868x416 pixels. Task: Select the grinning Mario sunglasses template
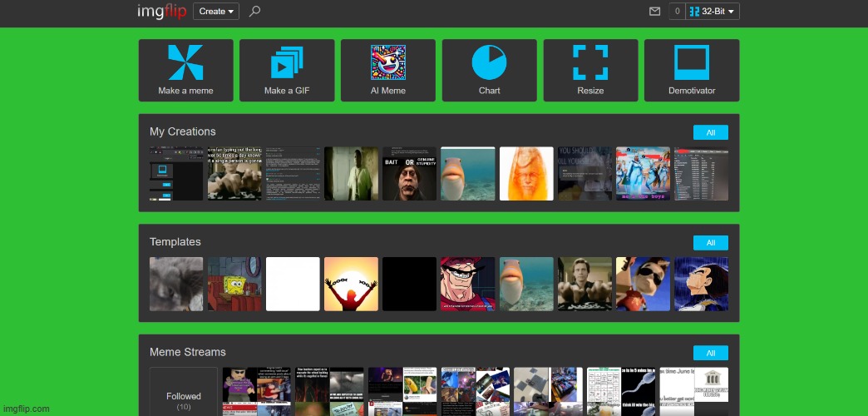(468, 284)
